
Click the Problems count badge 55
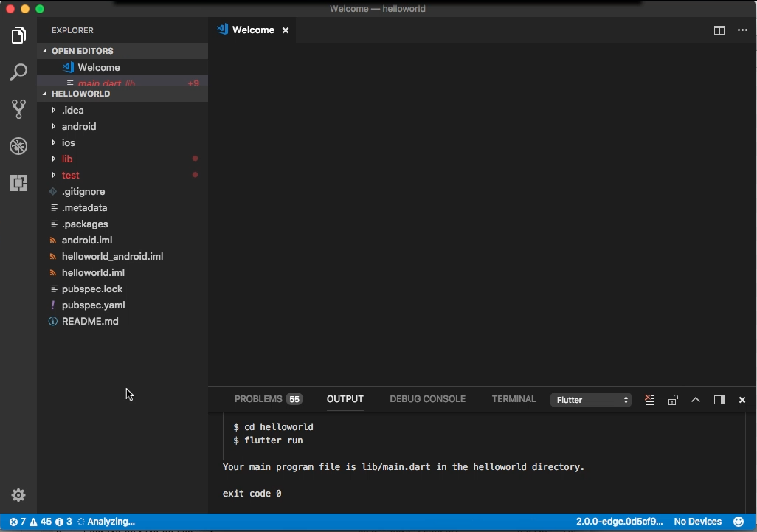point(294,399)
